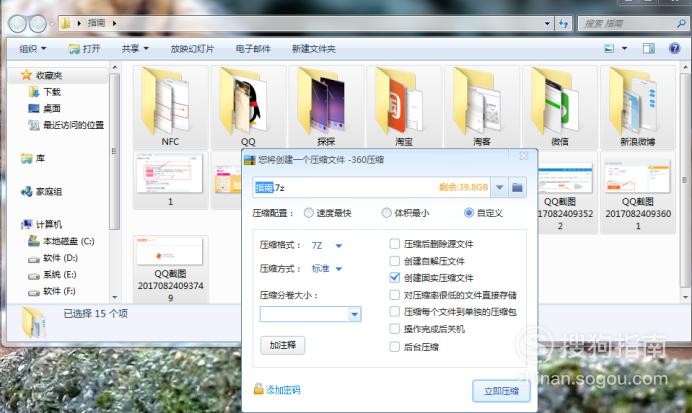Select 家庭组 in the navigation pane
This screenshot has height=413, width=692.
[49, 191]
